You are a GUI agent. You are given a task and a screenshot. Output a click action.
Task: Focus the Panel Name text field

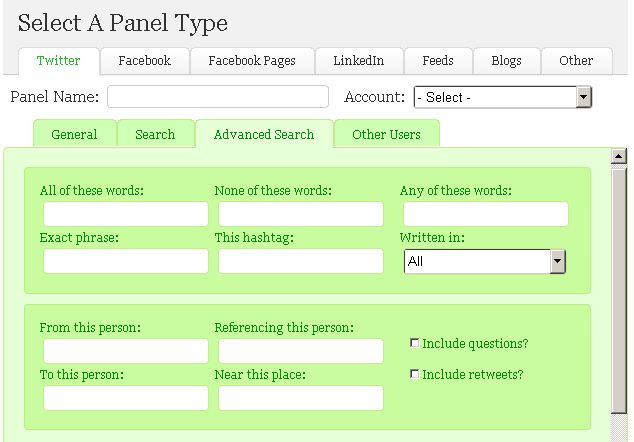coord(218,97)
